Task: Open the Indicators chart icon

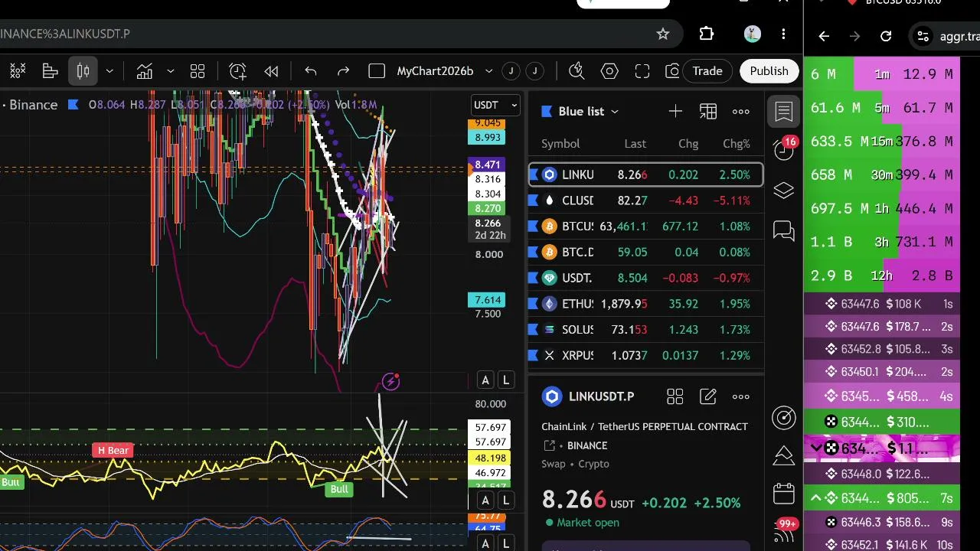Action: click(x=145, y=71)
